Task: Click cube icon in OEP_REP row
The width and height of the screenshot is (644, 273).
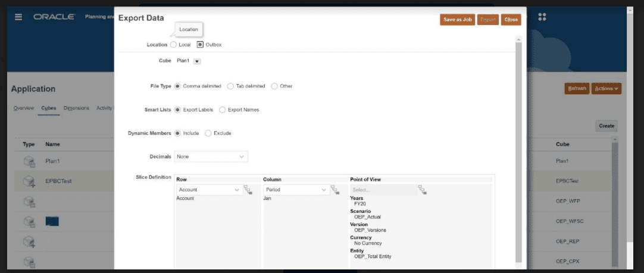Action: point(29,241)
